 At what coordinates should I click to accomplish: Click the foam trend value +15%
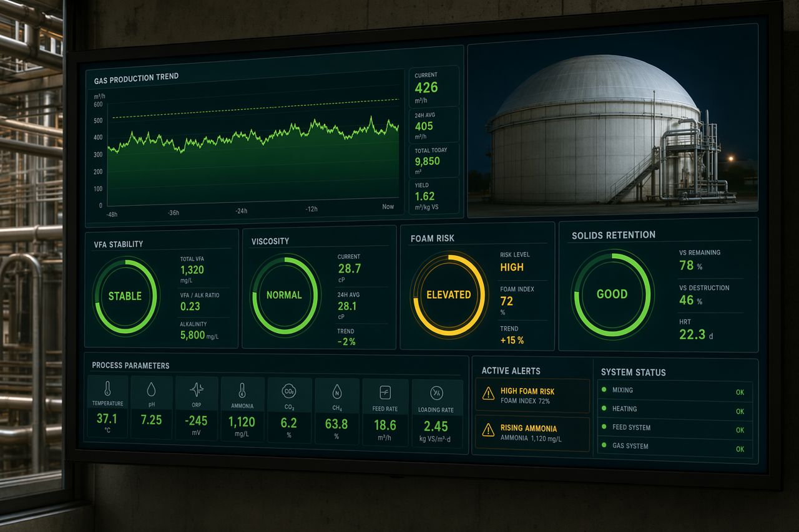pyautogui.click(x=512, y=340)
